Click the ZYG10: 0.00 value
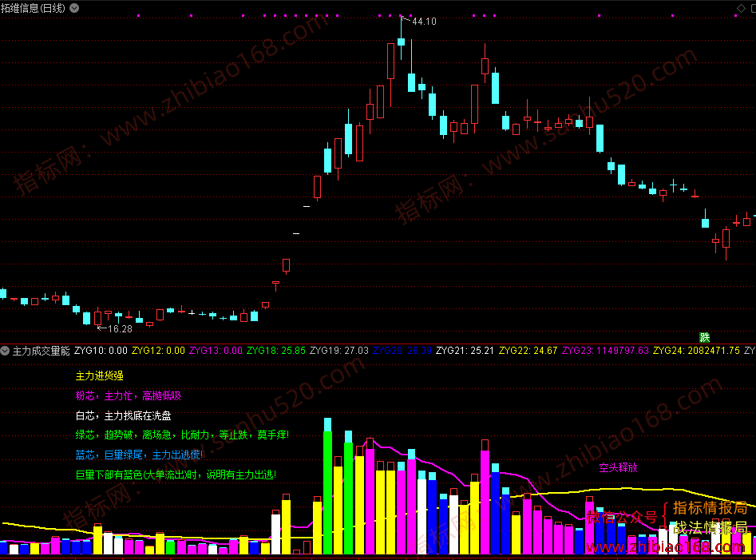Image resolution: width=756 pixels, height=560 pixels. pos(101,351)
